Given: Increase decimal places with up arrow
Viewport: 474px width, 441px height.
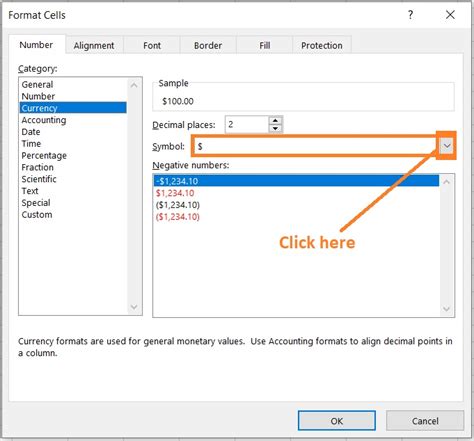Looking at the screenshot, I should (x=275, y=121).
